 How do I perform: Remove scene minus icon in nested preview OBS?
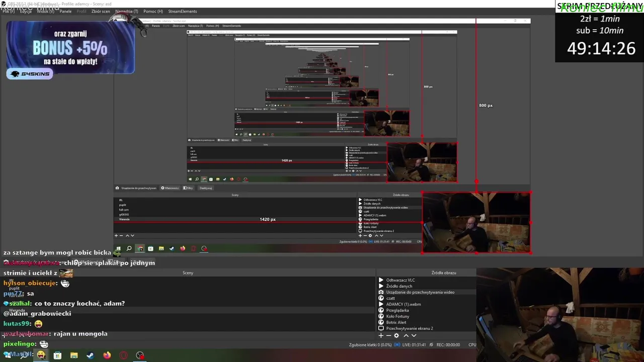point(121,235)
